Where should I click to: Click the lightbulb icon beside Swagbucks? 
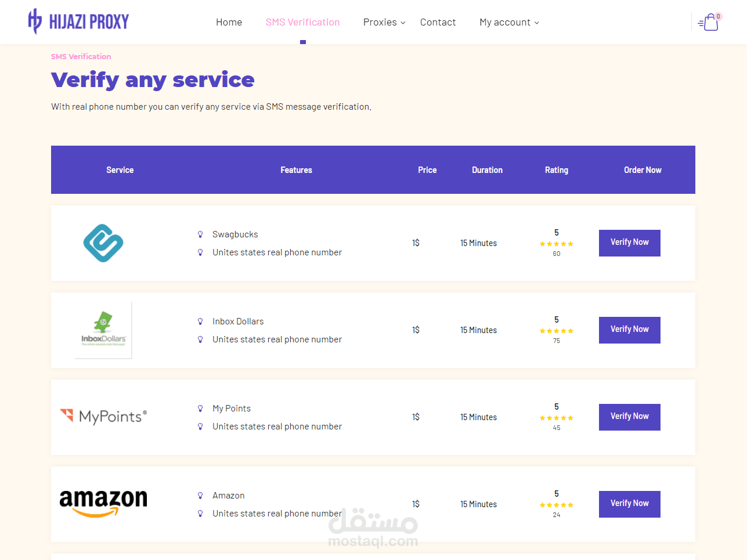click(x=200, y=234)
